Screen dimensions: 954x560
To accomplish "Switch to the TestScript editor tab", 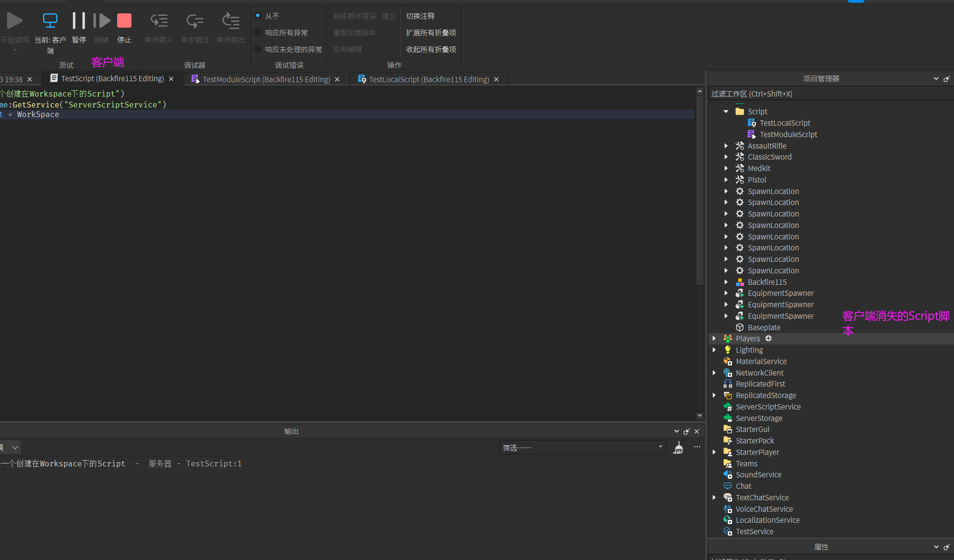I will pyautogui.click(x=112, y=79).
